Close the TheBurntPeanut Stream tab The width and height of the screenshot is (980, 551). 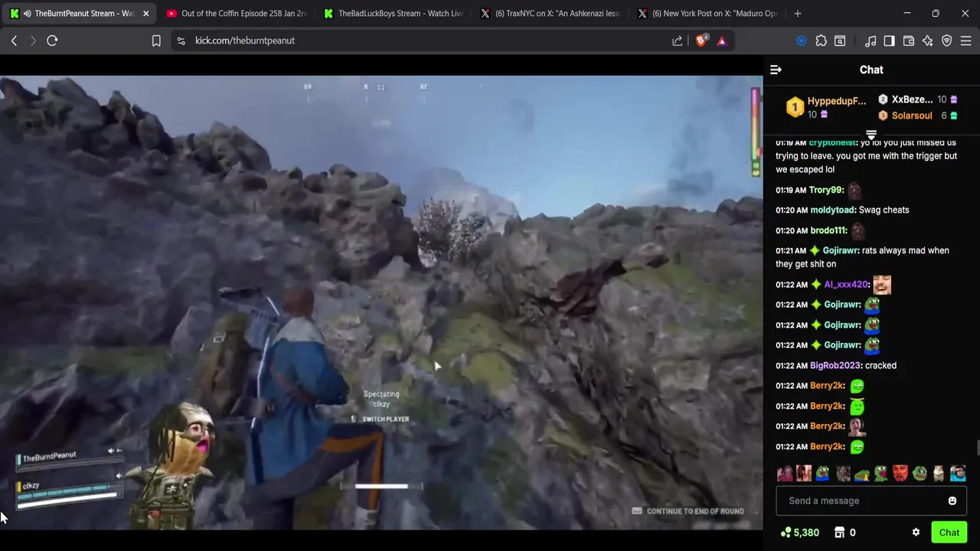(145, 14)
